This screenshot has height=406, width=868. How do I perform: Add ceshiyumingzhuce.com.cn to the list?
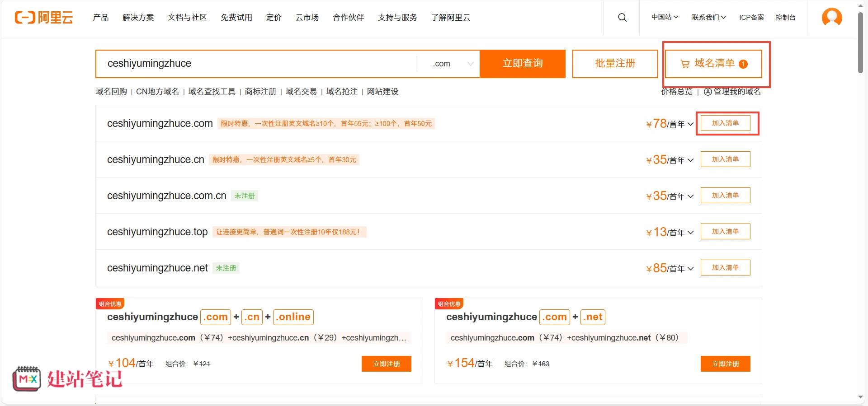[725, 195]
